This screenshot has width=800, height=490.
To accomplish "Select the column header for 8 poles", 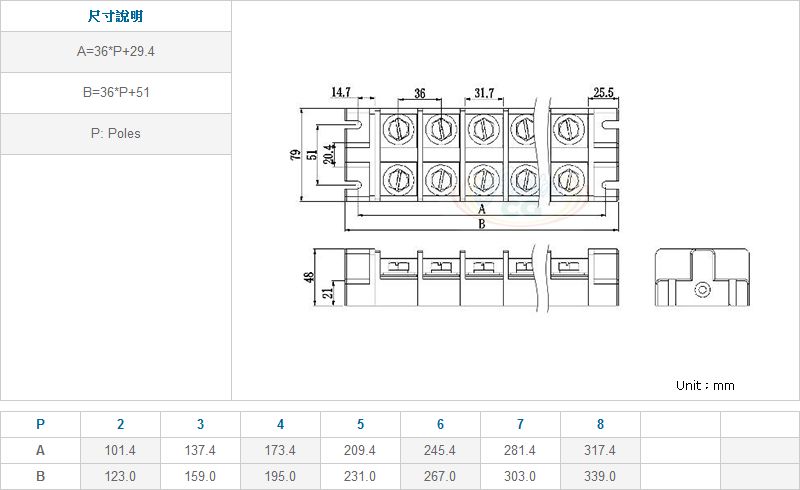I will click(600, 424).
